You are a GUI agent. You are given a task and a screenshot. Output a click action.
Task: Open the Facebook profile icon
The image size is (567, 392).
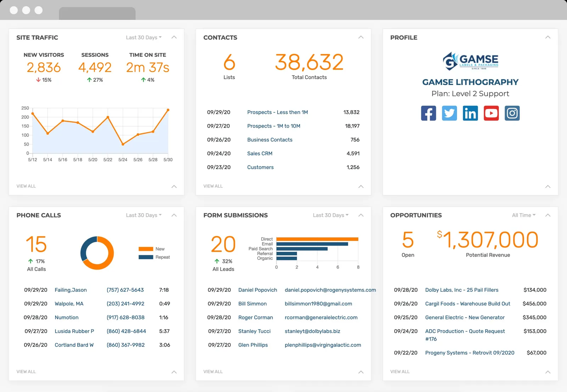pos(428,113)
